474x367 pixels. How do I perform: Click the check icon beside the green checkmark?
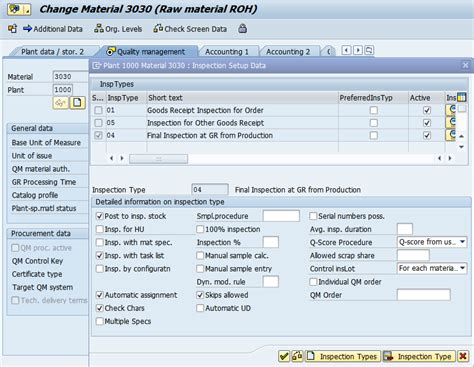(297, 356)
